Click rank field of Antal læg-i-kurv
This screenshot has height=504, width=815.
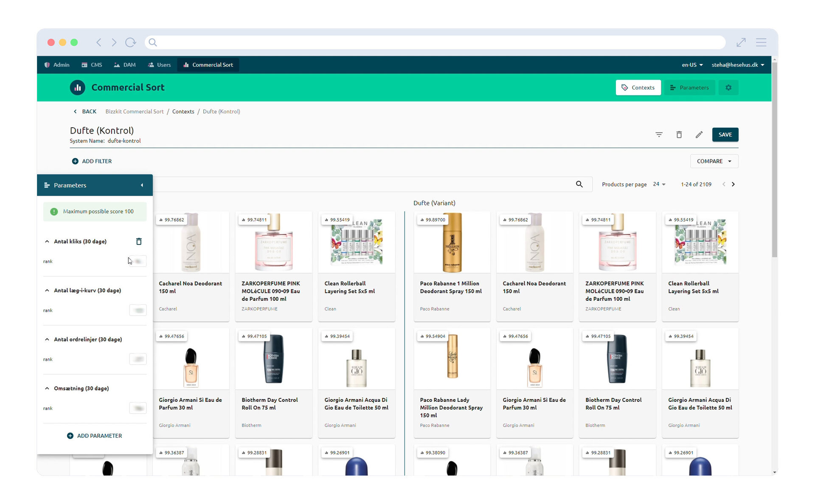point(138,311)
